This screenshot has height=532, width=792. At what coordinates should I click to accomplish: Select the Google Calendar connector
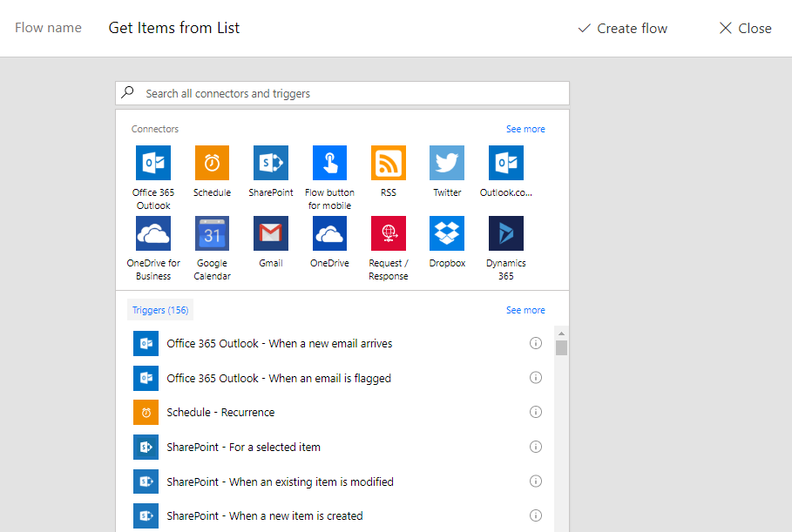[212, 233]
